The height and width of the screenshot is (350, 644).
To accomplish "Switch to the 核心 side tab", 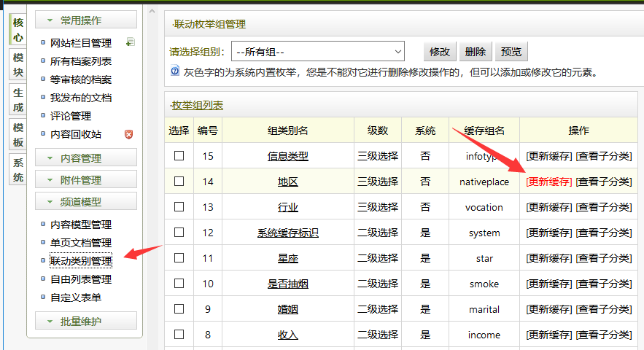I will [x=18, y=30].
